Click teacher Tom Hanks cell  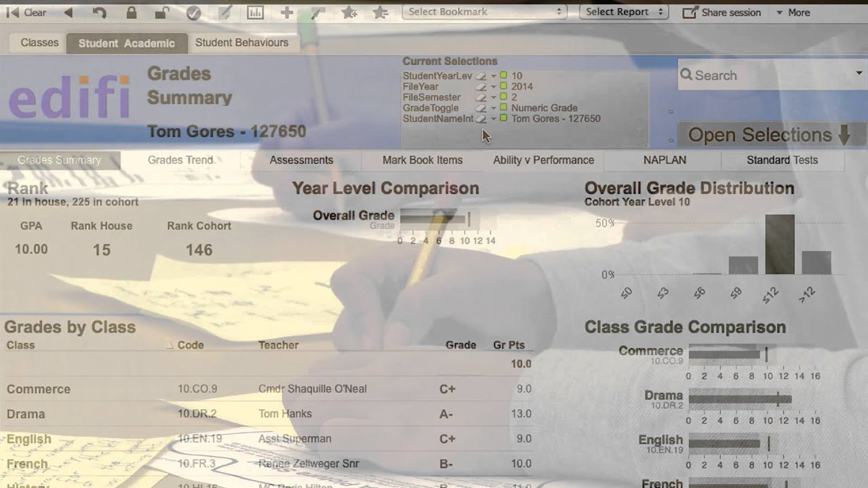click(285, 413)
